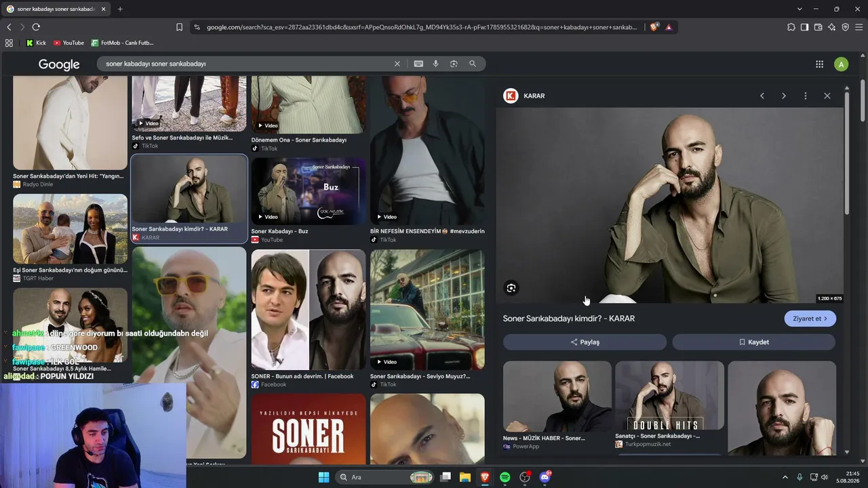Open Brave Rewards triangle icon
The height and width of the screenshot is (488, 868).
[669, 27]
